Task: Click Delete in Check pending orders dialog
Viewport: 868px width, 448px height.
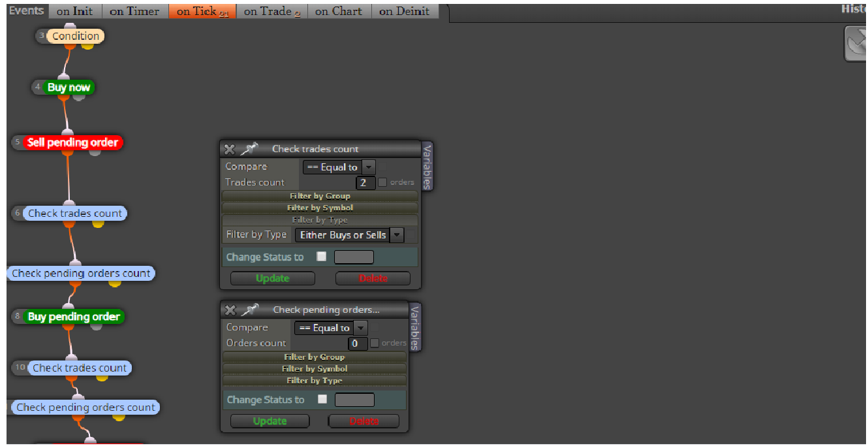Action: tap(364, 421)
